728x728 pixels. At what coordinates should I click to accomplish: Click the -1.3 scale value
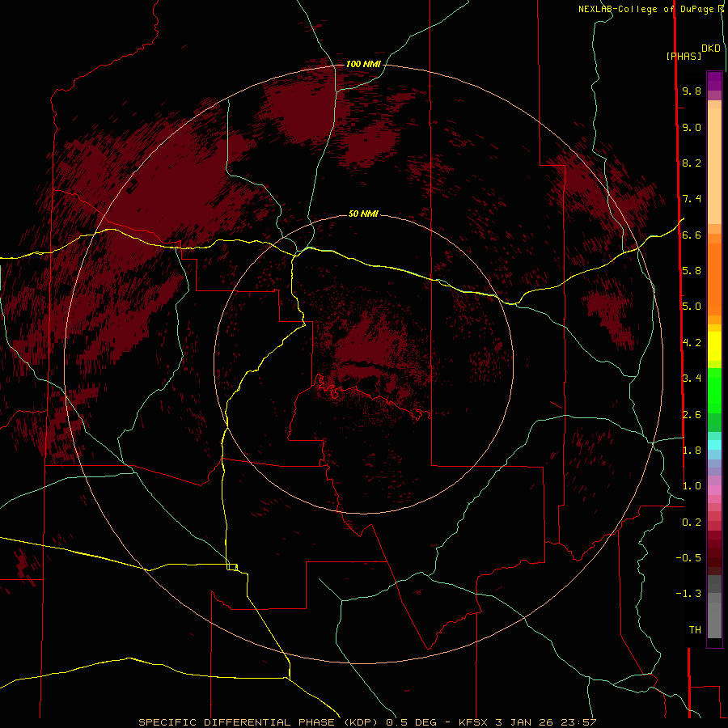tap(688, 594)
